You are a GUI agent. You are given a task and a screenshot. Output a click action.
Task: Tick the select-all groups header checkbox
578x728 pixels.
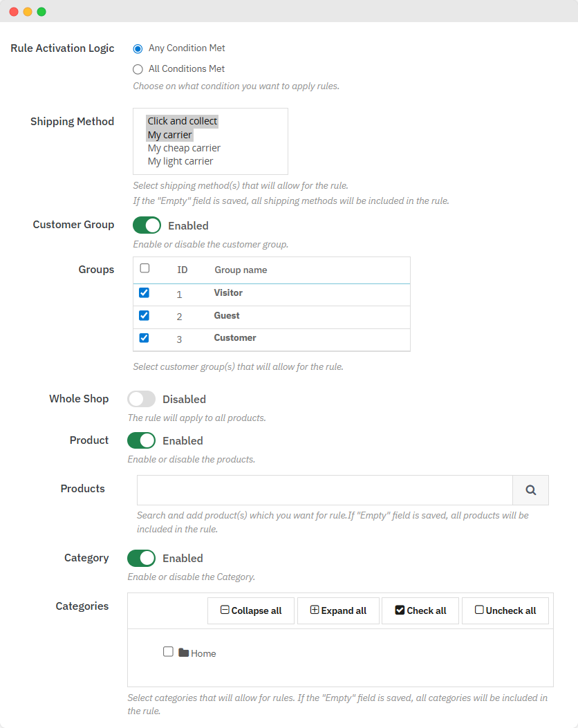144,268
